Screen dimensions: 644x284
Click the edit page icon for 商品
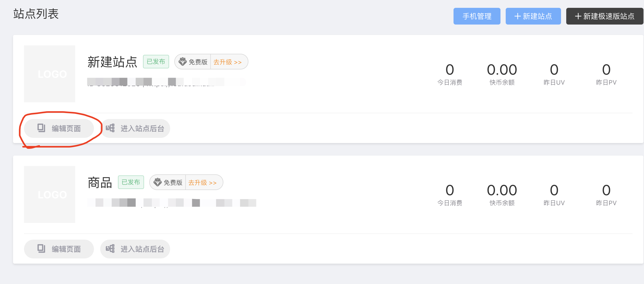[41, 249]
